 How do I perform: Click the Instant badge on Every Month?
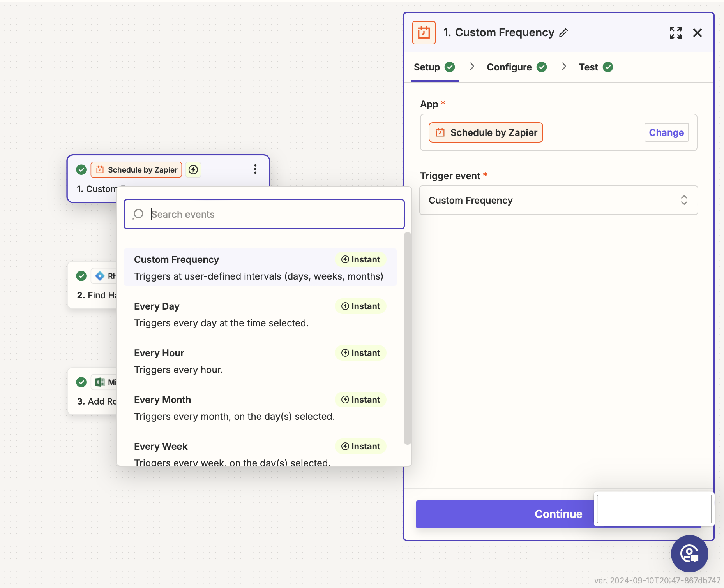pyautogui.click(x=360, y=400)
